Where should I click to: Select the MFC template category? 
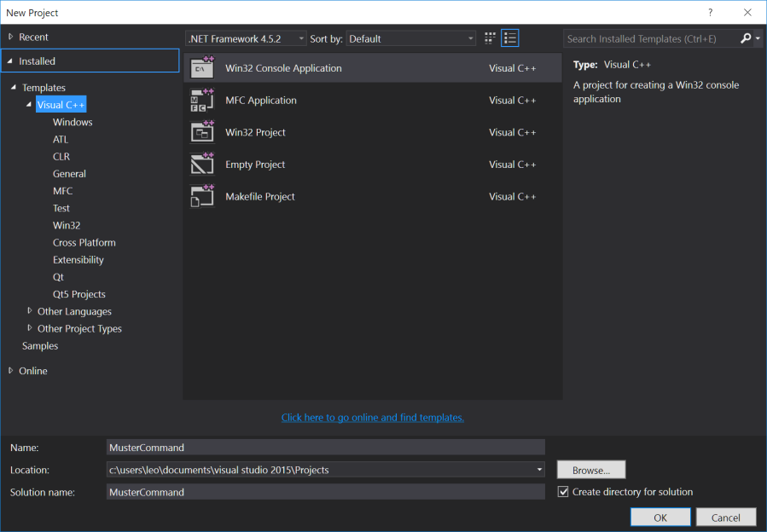62,191
